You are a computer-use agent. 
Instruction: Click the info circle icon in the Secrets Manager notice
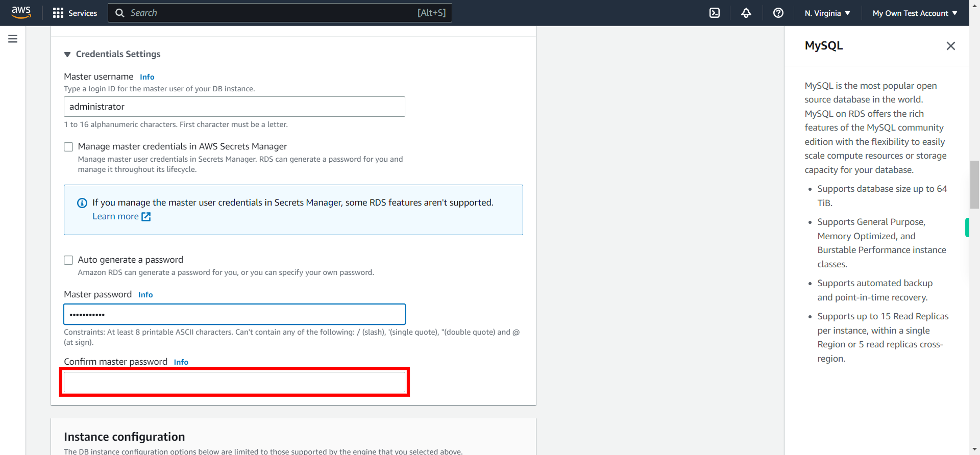click(x=82, y=203)
